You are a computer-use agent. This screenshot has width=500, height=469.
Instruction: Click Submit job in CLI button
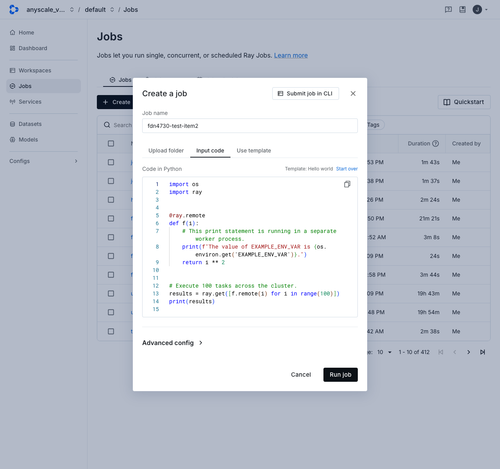306,94
